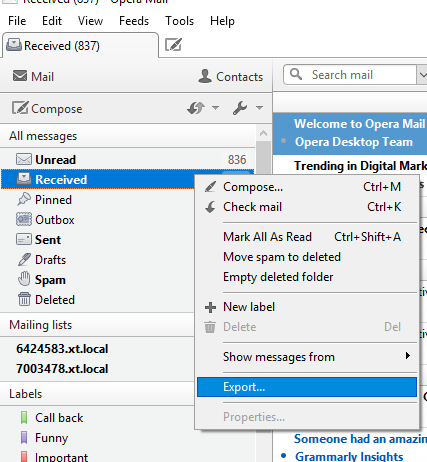Screen dimensions: 427x462
Task: Open the Help menu
Action: (222, 21)
